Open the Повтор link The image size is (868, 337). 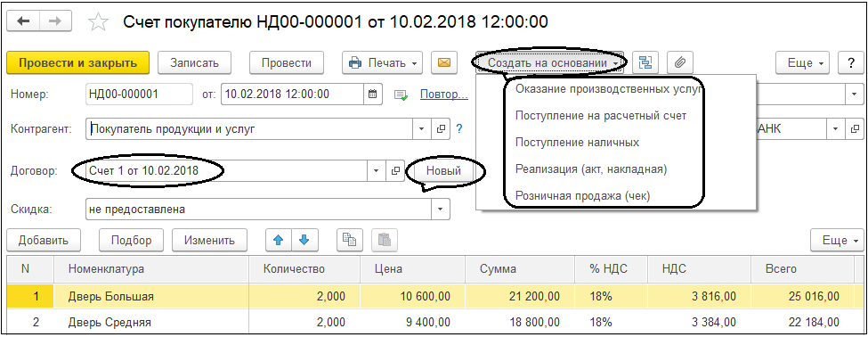[444, 95]
